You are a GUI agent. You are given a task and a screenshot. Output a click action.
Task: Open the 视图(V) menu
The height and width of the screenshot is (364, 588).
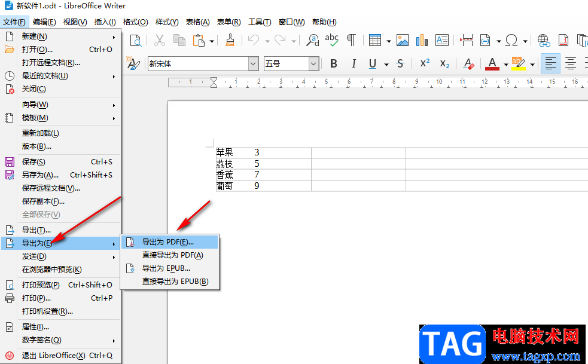[75, 22]
